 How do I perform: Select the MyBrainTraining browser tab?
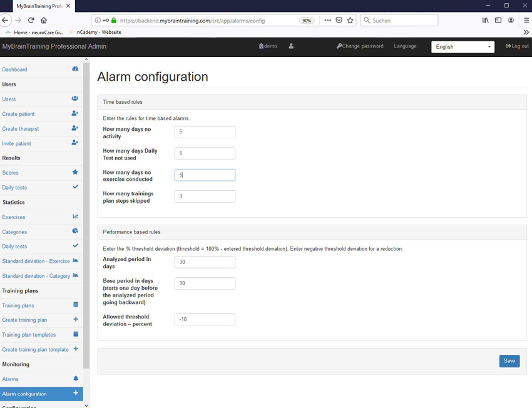point(39,6)
